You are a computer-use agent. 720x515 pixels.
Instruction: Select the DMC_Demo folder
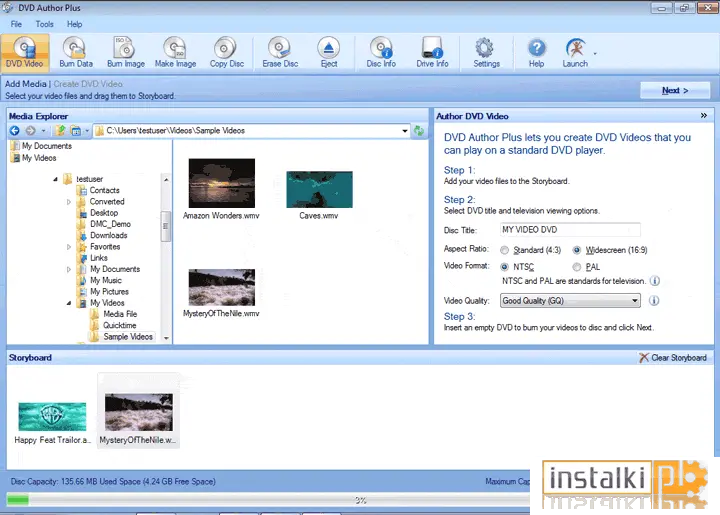(110, 224)
